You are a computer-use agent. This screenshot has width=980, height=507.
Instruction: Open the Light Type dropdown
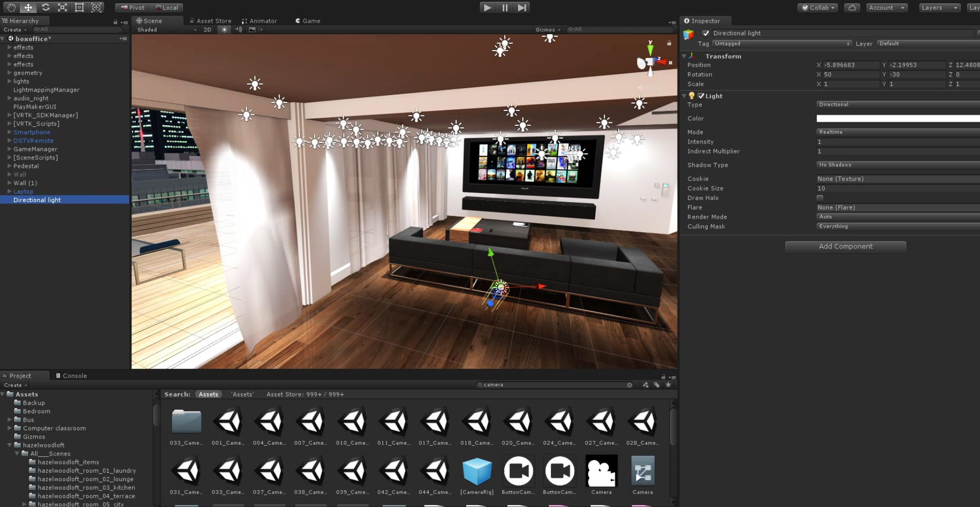pyautogui.click(x=898, y=104)
